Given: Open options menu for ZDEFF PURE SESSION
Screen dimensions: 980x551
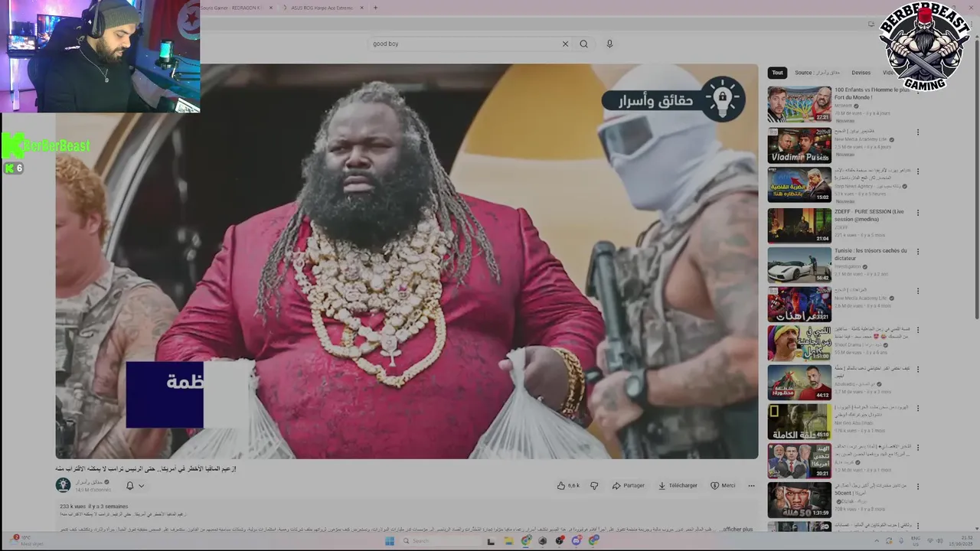Looking at the screenshot, I should pos(917,213).
